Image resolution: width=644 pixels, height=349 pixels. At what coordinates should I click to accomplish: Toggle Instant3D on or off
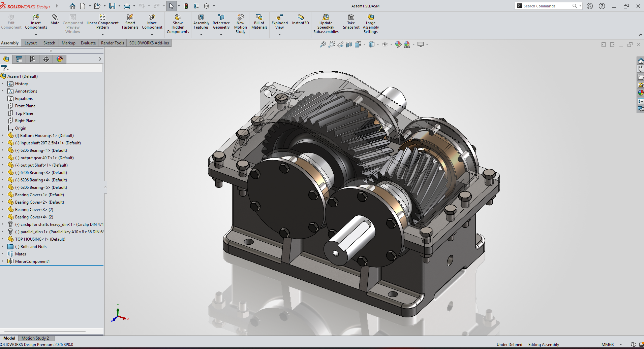[300, 20]
